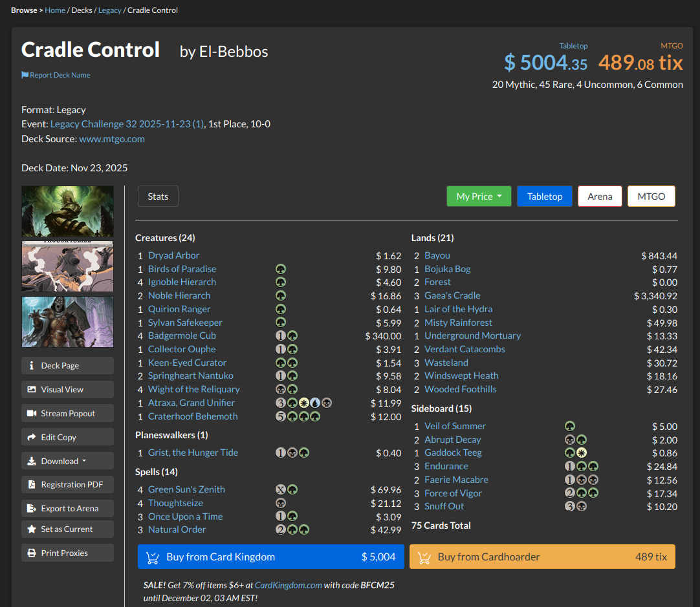Click the Tabletop $5004.35 total price
Screen dimensions: 700x607
click(546, 62)
